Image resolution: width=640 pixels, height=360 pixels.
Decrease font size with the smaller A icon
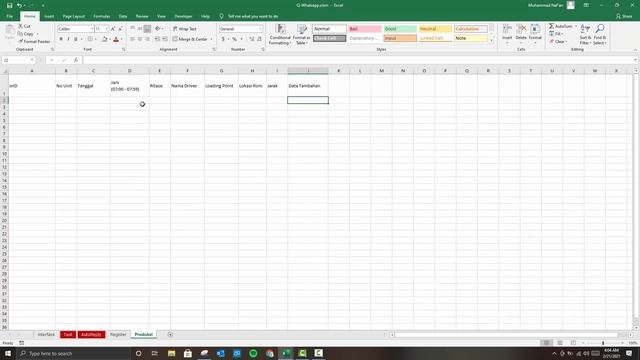click(x=120, y=29)
